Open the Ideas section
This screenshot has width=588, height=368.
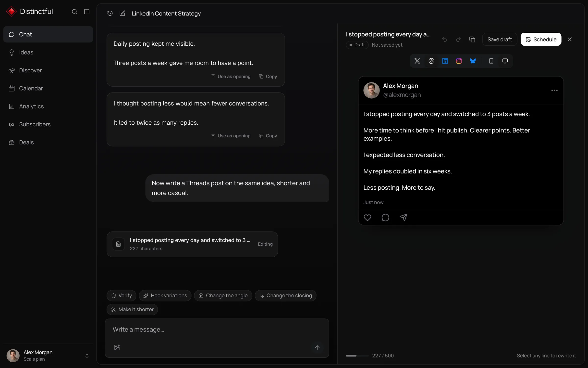(48, 52)
